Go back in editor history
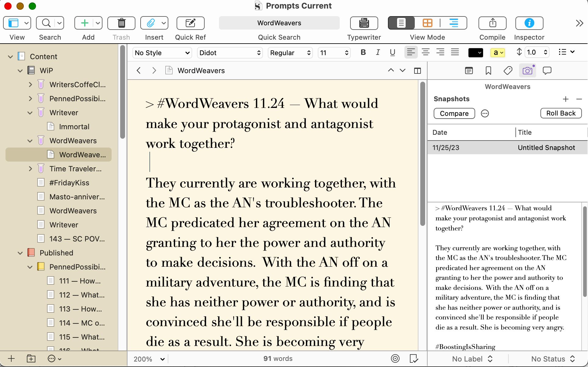Screen dimensions: 588x367 139,70
